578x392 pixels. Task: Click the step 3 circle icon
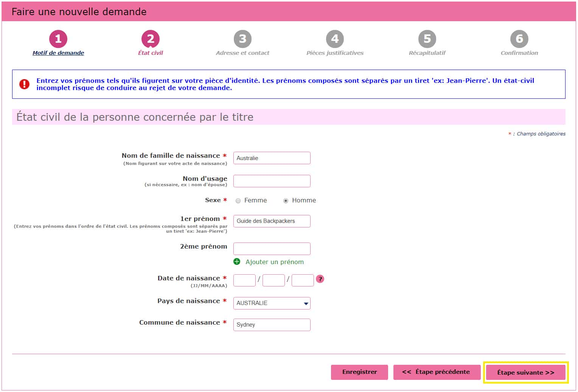click(x=242, y=39)
